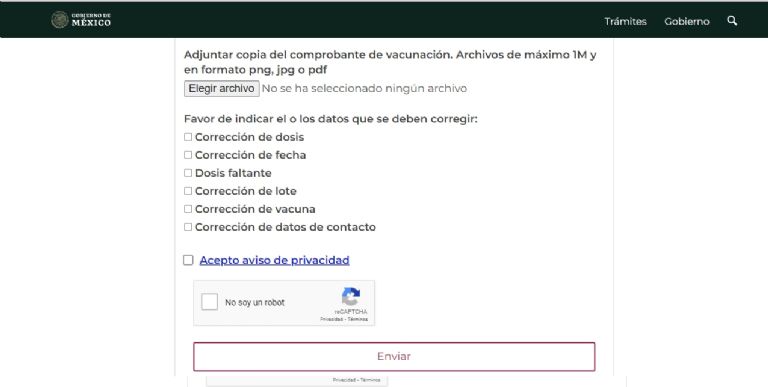Click the reCAPTCHA logo icon
Screen dimensions: 768x387
(351, 296)
